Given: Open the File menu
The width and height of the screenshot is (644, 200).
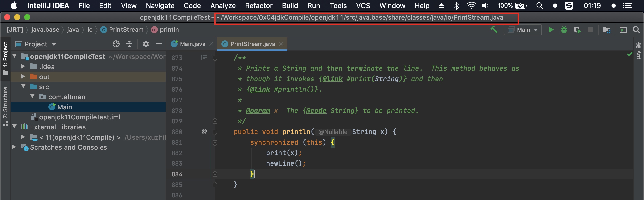Looking at the screenshot, I should point(84,6).
